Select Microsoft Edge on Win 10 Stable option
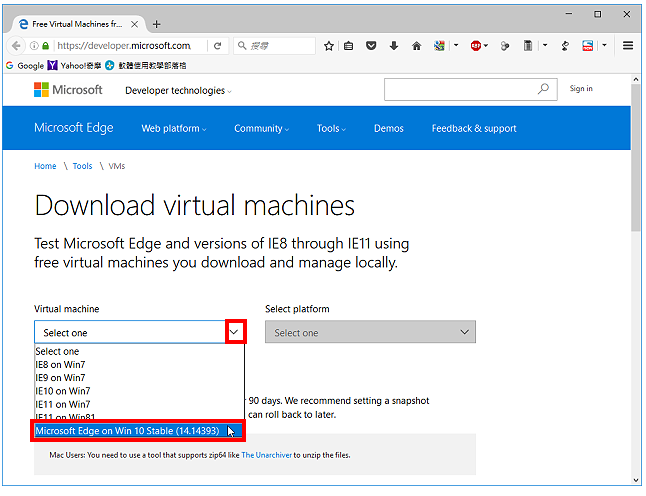This screenshot has height=496, width=646. click(x=138, y=431)
